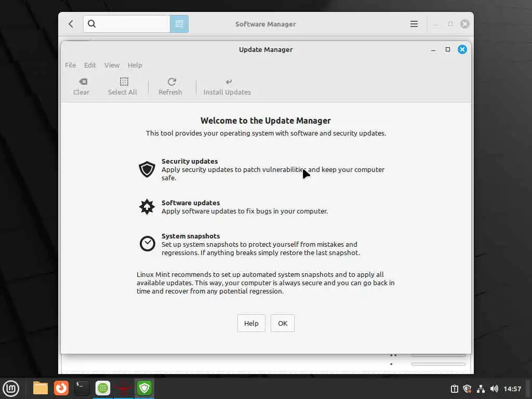Click the 14:57 clock
The height and width of the screenshot is (399, 532).
click(512, 389)
